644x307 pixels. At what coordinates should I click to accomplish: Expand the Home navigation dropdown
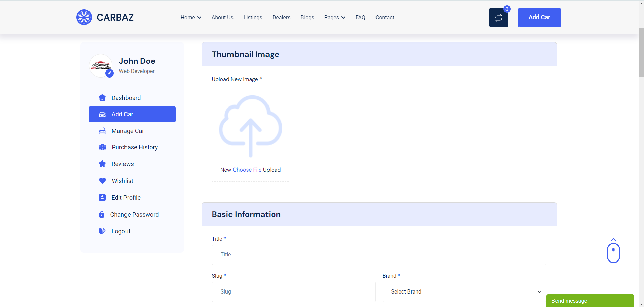(191, 18)
